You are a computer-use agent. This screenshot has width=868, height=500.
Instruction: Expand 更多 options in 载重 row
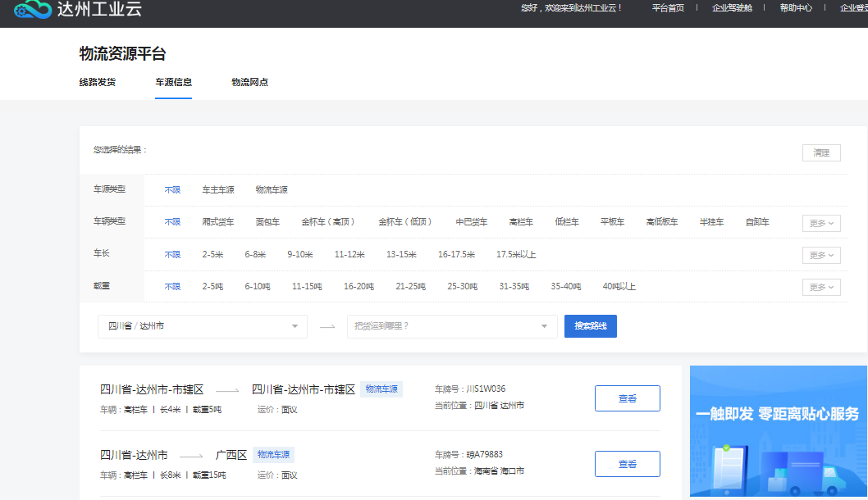click(820, 287)
